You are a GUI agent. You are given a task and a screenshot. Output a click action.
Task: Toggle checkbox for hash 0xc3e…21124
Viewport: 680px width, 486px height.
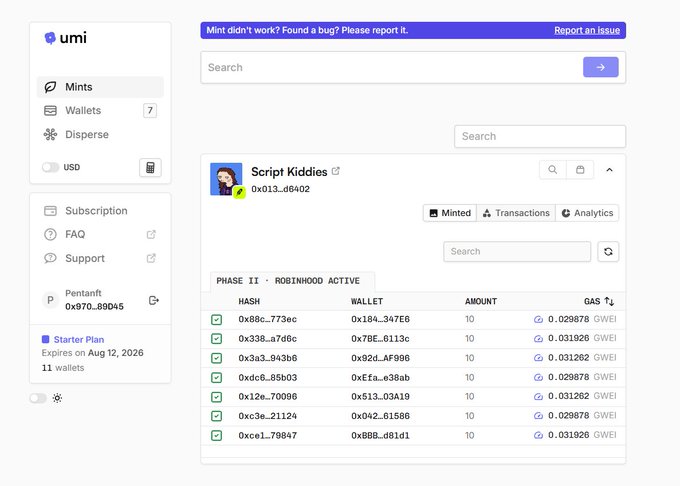pyautogui.click(x=216, y=416)
